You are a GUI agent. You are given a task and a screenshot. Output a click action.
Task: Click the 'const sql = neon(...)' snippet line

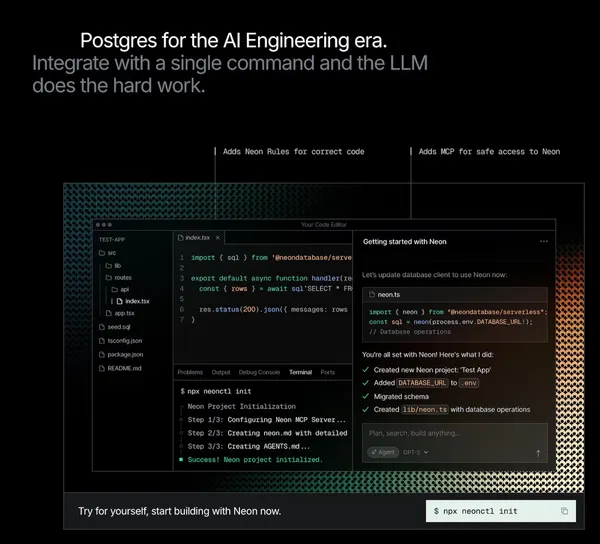pos(451,322)
